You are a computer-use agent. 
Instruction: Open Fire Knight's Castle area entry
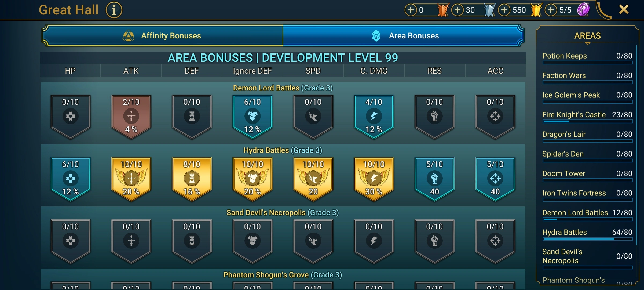(x=587, y=116)
